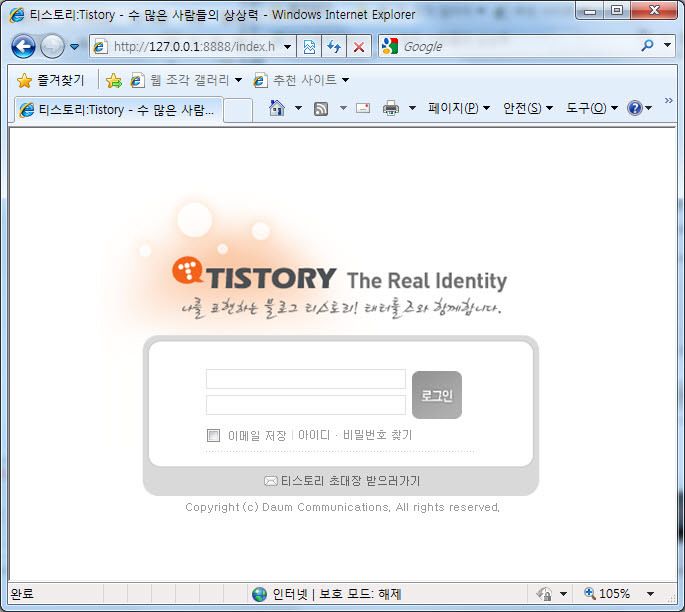Viewport: 685px width, 612px height.
Task: Open search provider options dropdown
Action: tap(667, 45)
